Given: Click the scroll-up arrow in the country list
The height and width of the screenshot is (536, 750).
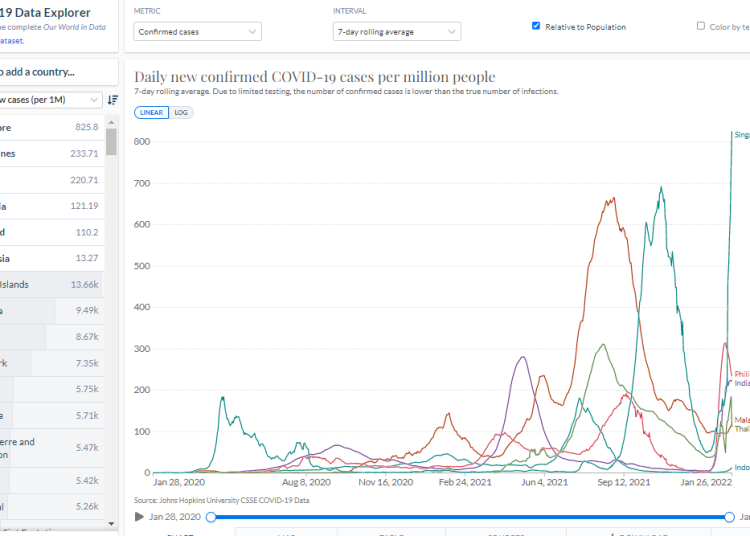Looking at the screenshot, I should pyautogui.click(x=111, y=121).
